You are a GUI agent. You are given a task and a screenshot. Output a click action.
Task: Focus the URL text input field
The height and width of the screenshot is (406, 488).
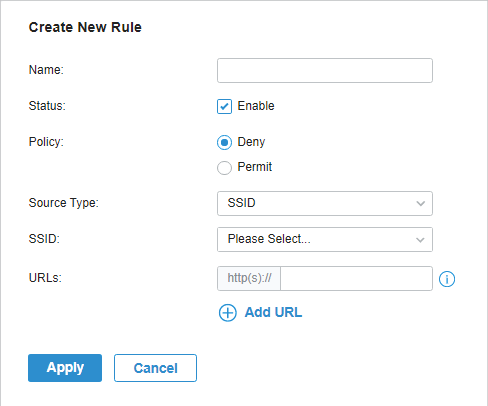[357, 278]
